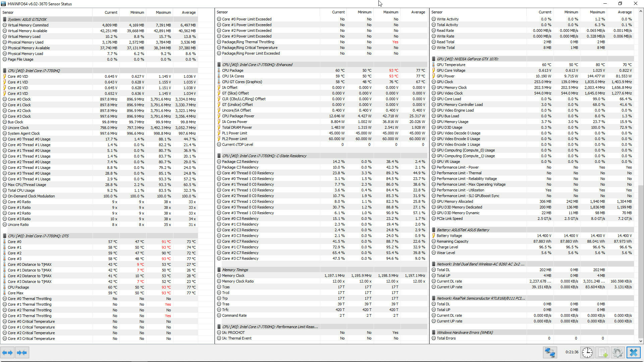Click the vertical scrollbar down arrow
644x362 pixels.
coord(641,341)
